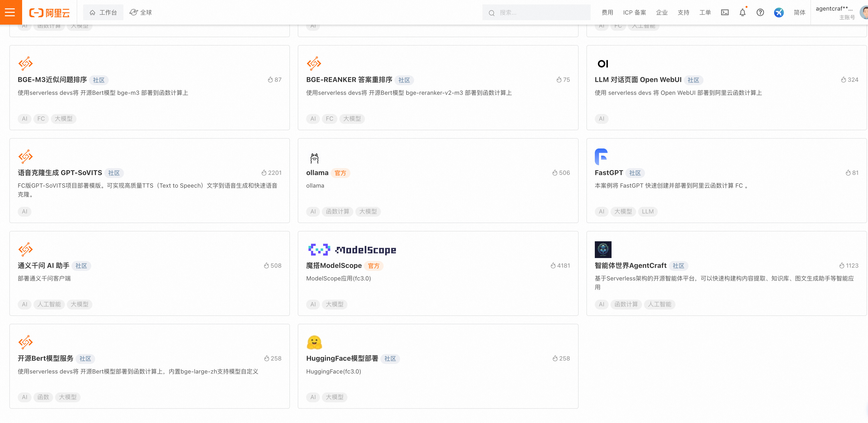Click the blue AI assistant icon
This screenshot has width=868, height=423.
pyautogui.click(x=778, y=13)
